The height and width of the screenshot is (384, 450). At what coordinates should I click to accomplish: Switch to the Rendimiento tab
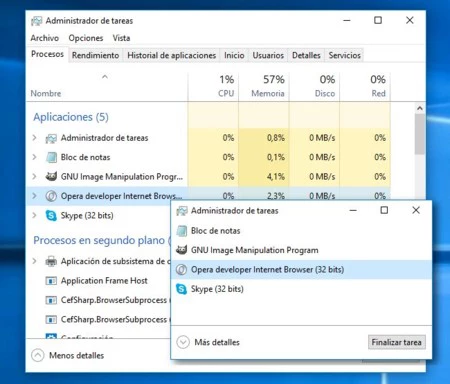pos(95,55)
